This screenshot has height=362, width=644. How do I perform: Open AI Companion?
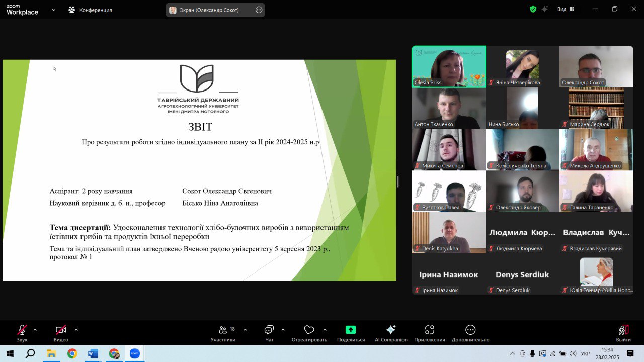[391, 333]
